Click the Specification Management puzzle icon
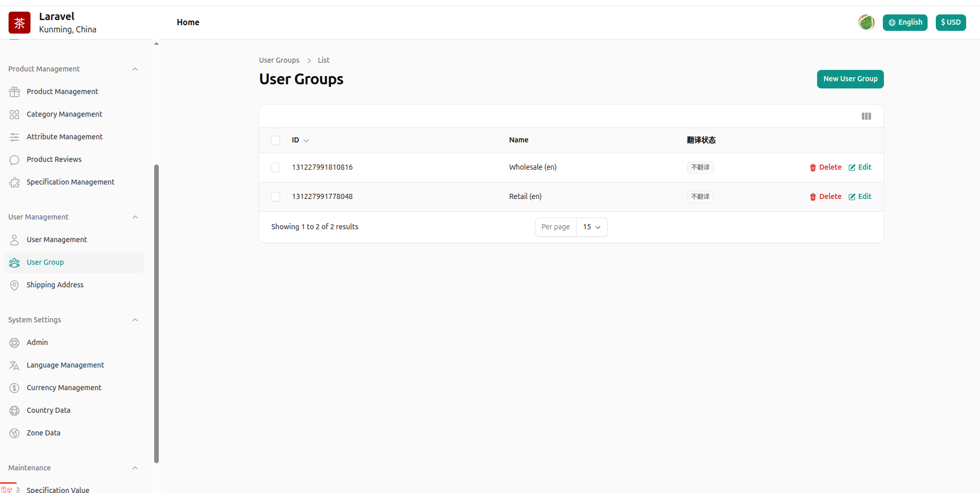The image size is (980, 493). (14, 182)
